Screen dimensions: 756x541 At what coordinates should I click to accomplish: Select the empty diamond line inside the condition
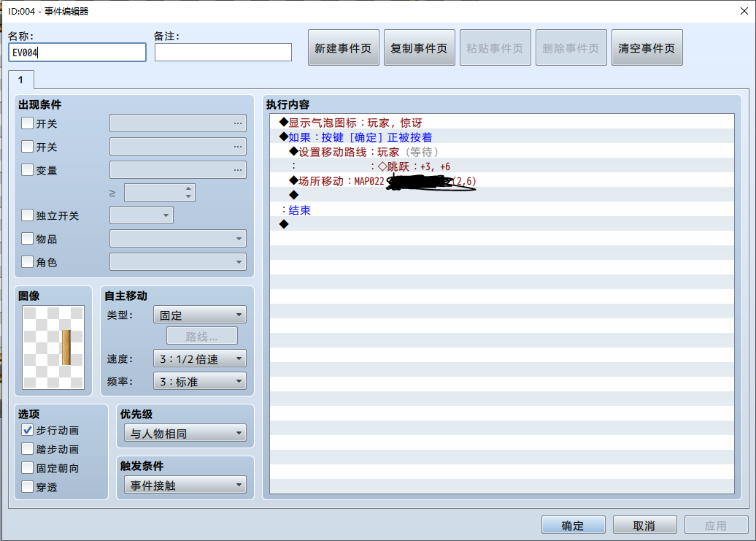pos(502,195)
